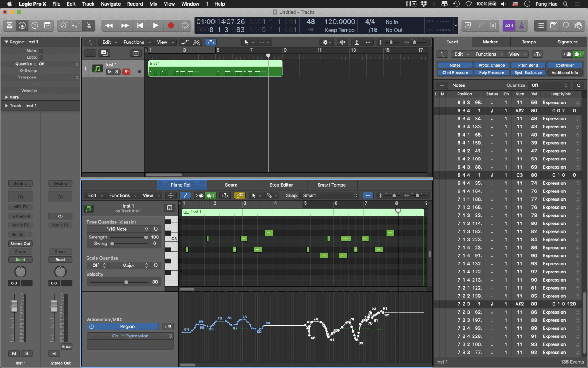Viewport: 588px width, 368px height.
Task: Click the Record button in the transport
Action: click(x=171, y=25)
